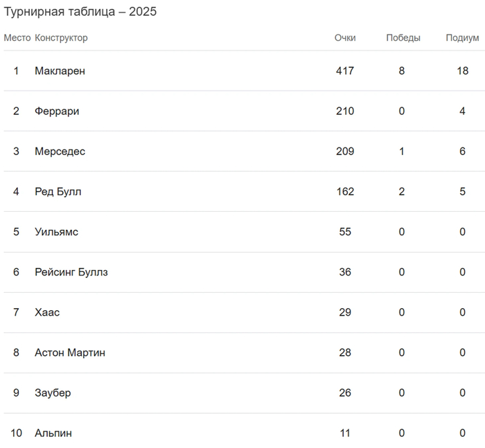
Task: Select the Феррари team row
Action: 57,111
